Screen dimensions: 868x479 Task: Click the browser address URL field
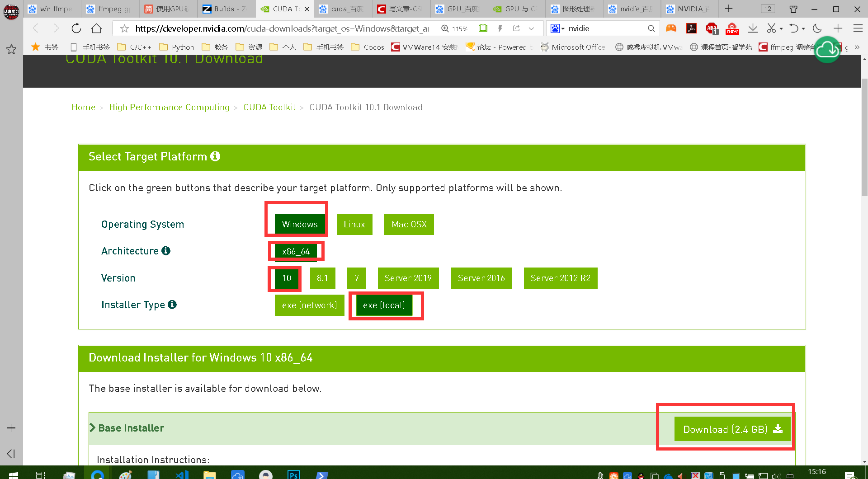click(281, 28)
